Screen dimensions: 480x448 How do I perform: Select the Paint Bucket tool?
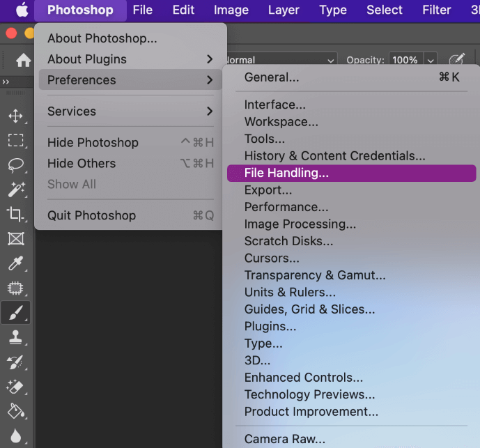[15, 411]
